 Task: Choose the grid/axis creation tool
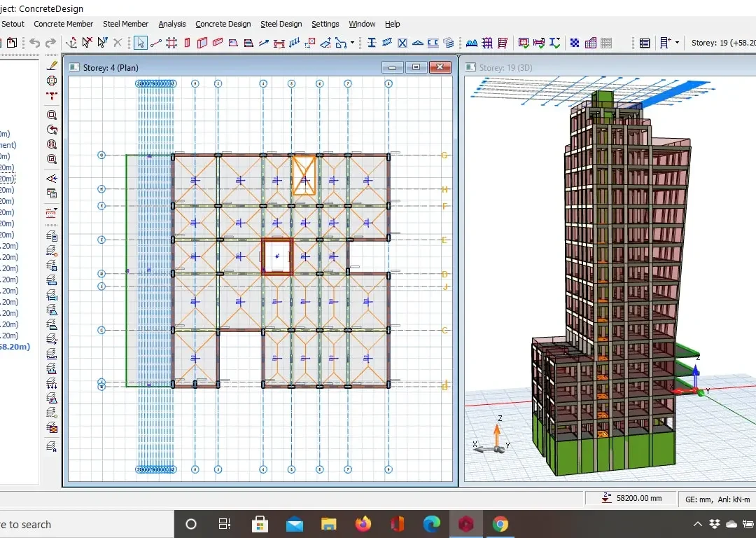[171, 43]
